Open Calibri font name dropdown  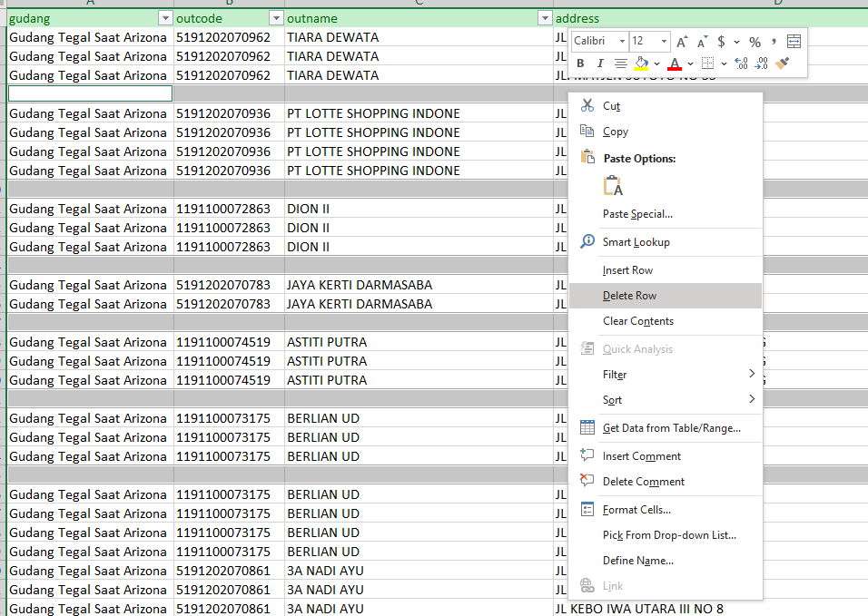click(x=622, y=42)
